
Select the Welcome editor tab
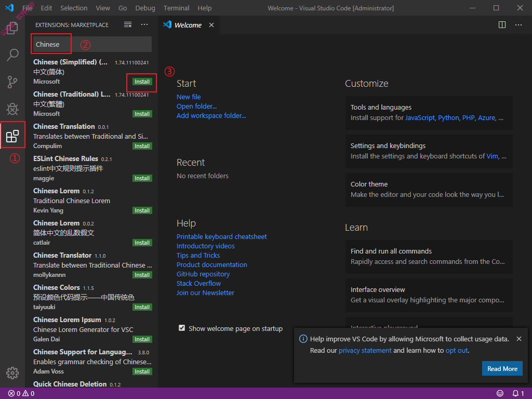click(x=189, y=25)
